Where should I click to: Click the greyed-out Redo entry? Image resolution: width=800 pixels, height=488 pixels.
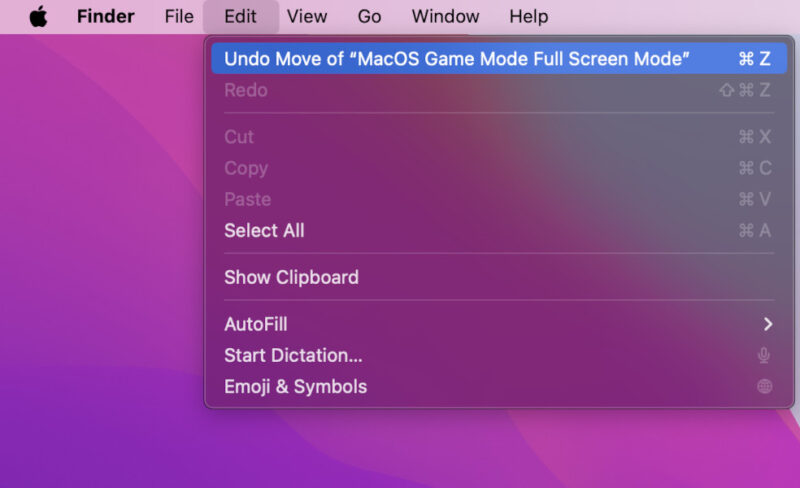tap(499, 90)
